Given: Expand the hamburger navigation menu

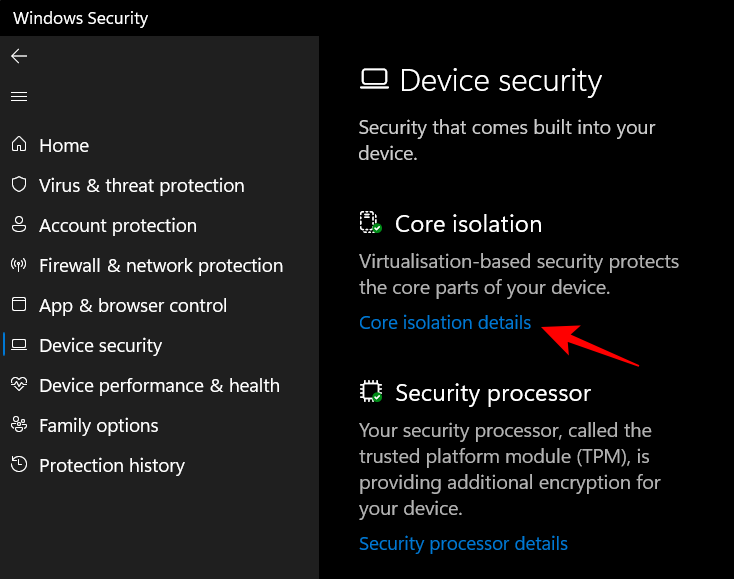Looking at the screenshot, I should coord(19,97).
